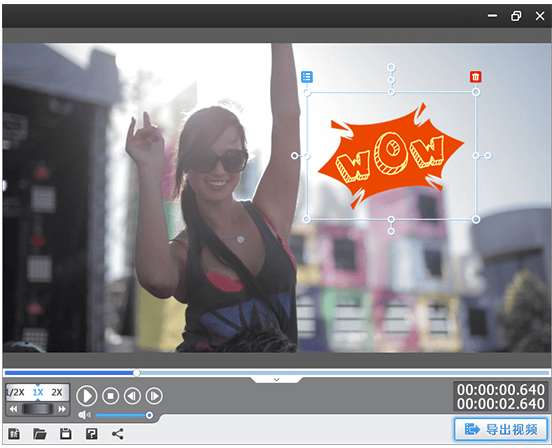
Task: Step back one frame
Action: [132, 396]
